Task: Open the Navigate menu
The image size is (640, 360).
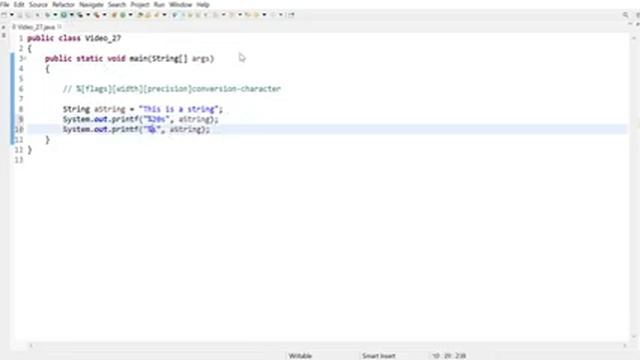Action: [x=91, y=4]
